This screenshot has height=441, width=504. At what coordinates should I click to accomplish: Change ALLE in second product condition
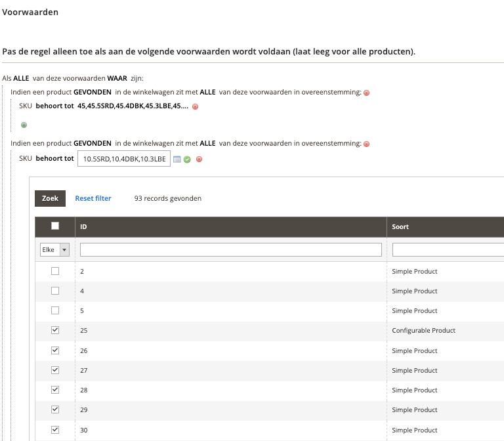coord(207,143)
